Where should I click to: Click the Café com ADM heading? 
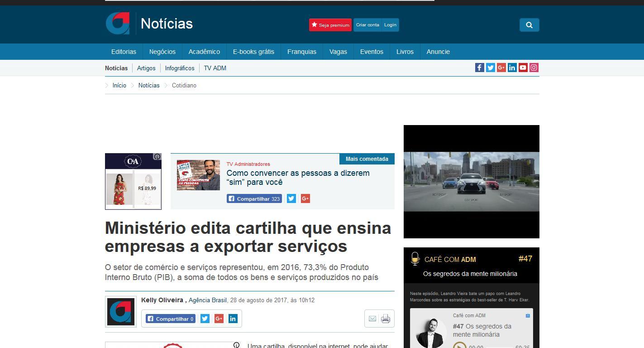pos(450,260)
